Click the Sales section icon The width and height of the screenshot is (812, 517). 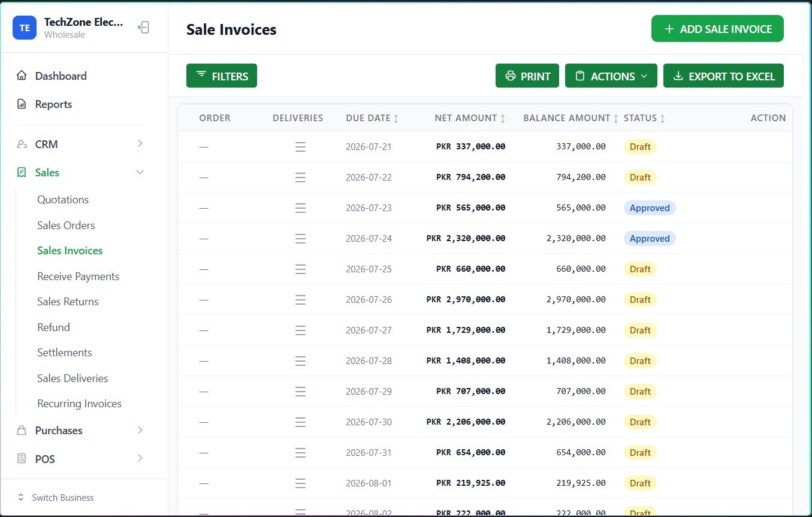22,172
